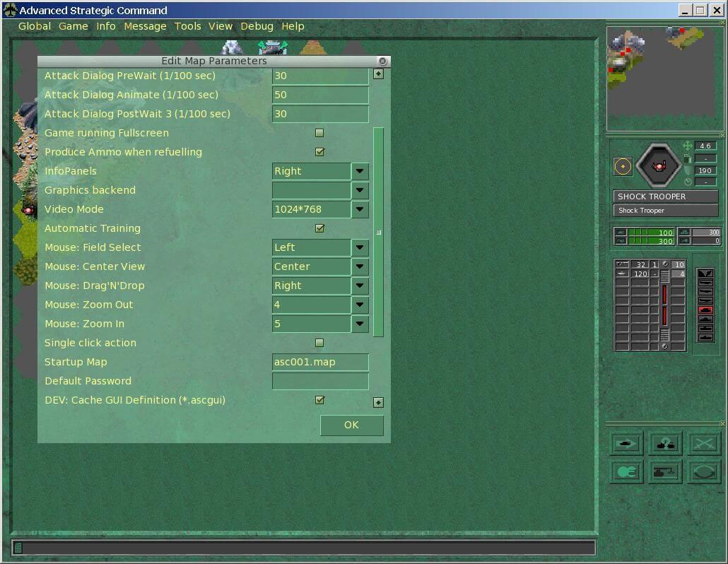Viewport: 728px width, 564px height.
Task: Click the move unit tank-arrow icon
Action: [626, 443]
